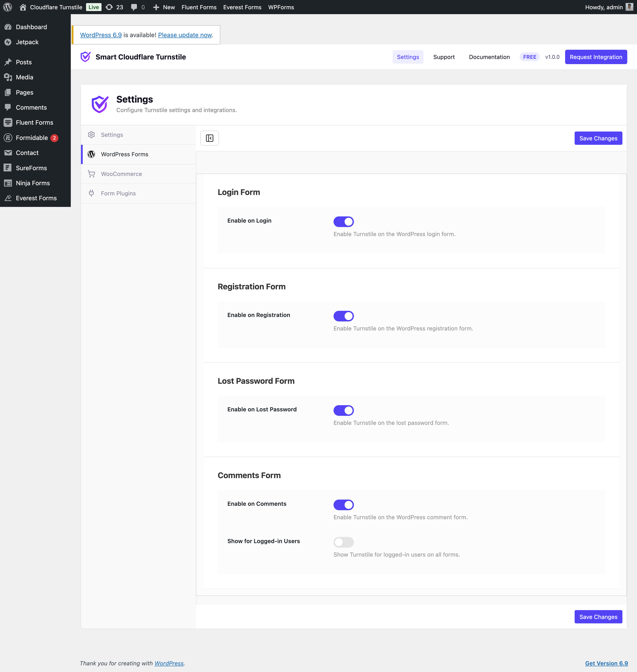
Task: Enable Show for Logged-in Users
Action: [343, 542]
